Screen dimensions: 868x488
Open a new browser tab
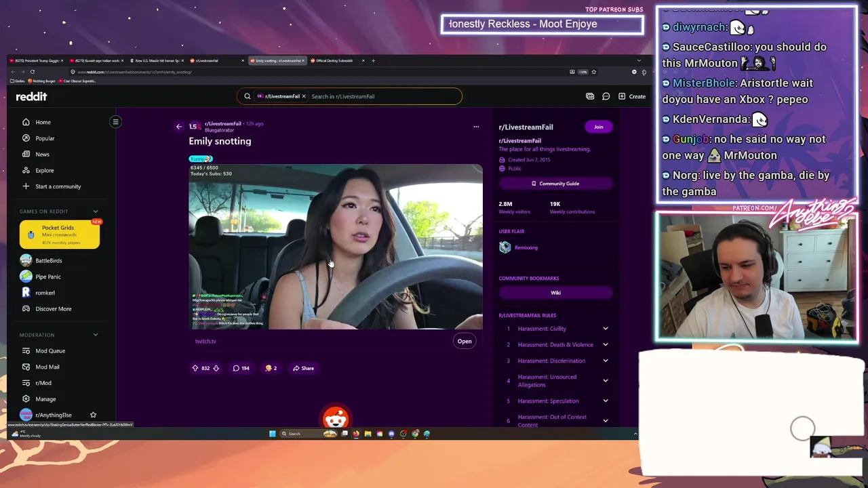[373, 60]
